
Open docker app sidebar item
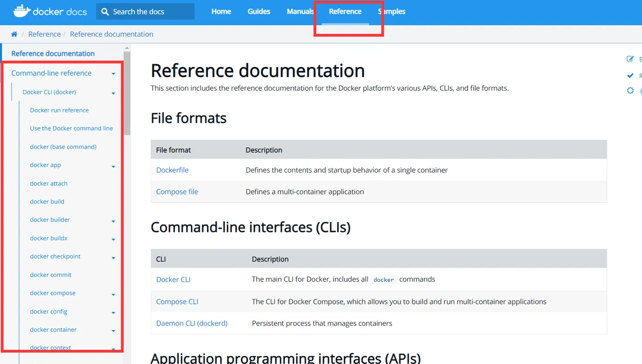[45, 165]
